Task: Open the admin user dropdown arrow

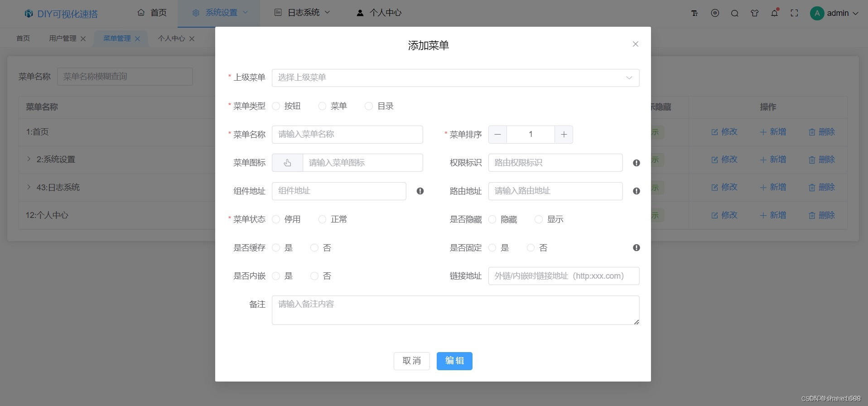Action: (856, 14)
